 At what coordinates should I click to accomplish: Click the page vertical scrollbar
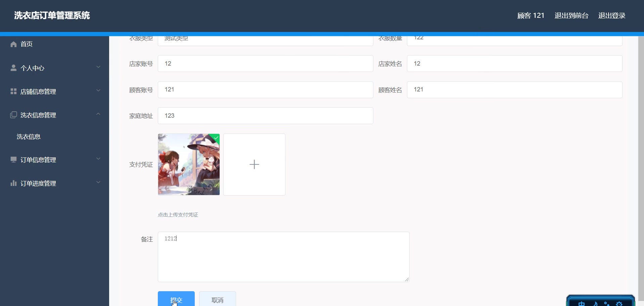(641, 168)
